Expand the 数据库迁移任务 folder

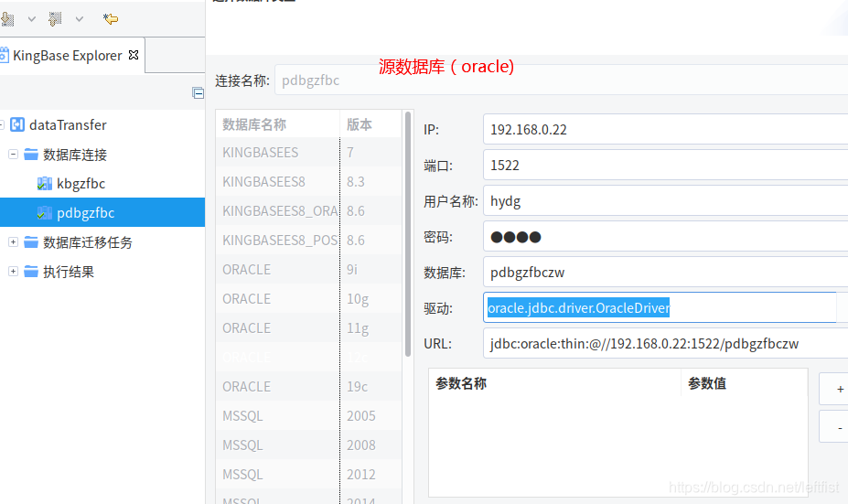[13, 242]
